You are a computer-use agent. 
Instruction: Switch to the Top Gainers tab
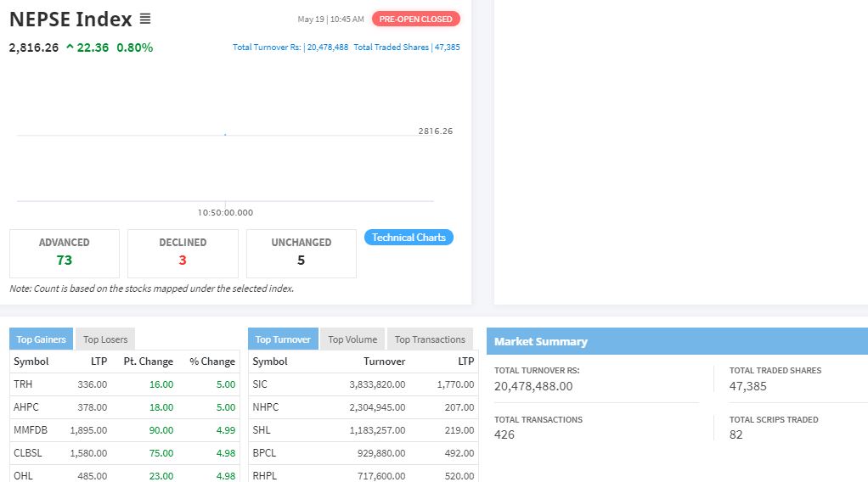(41, 339)
